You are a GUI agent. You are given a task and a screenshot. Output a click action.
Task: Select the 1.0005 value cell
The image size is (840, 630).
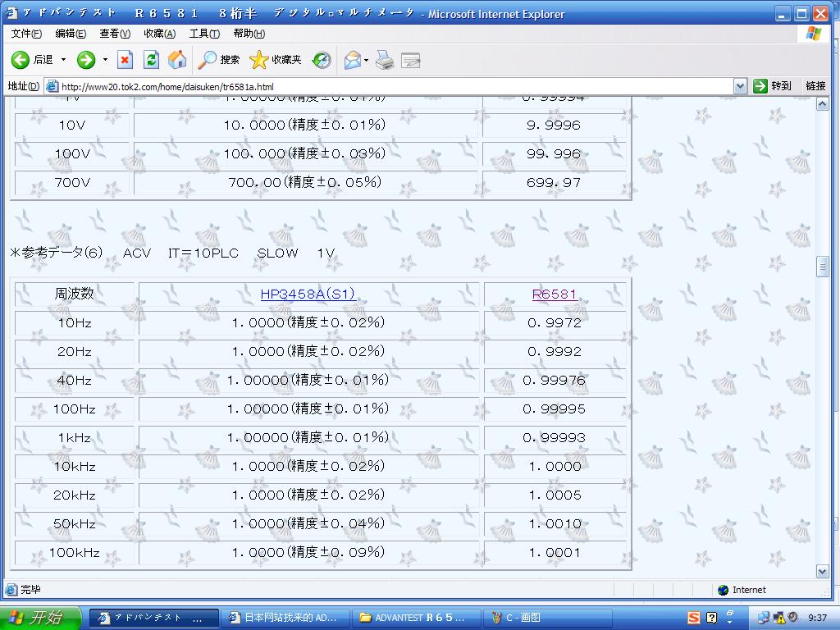(555, 495)
